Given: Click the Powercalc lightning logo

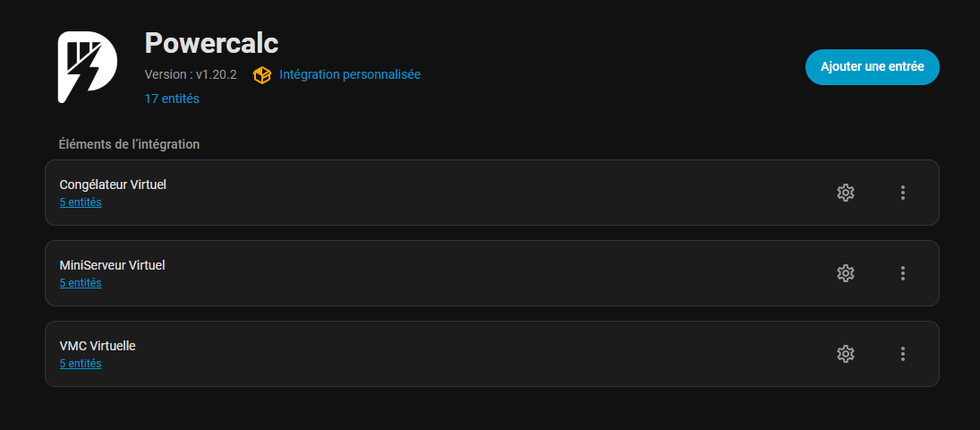Looking at the screenshot, I should pyautogui.click(x=87, y=67).
